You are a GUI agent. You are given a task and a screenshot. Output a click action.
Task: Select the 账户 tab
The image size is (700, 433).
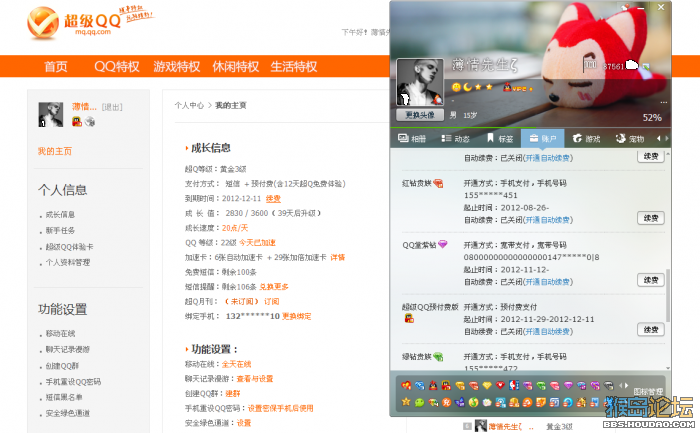coord(542,138)
